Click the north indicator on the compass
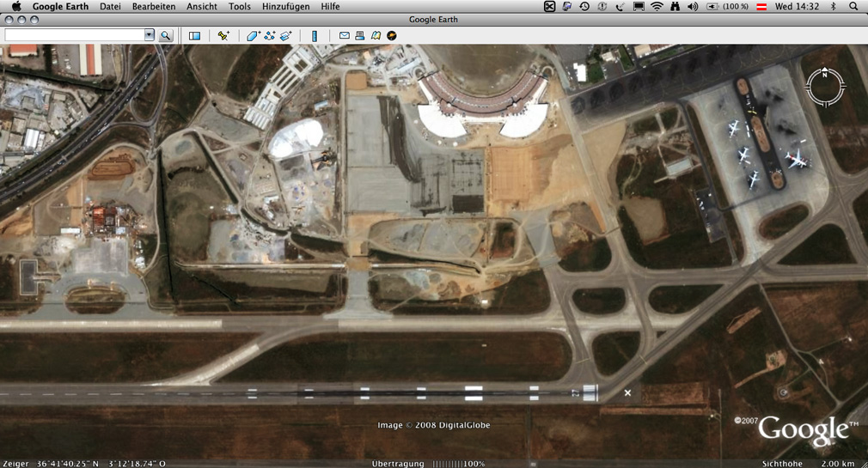The image size is (868, 468). (825, 72)
